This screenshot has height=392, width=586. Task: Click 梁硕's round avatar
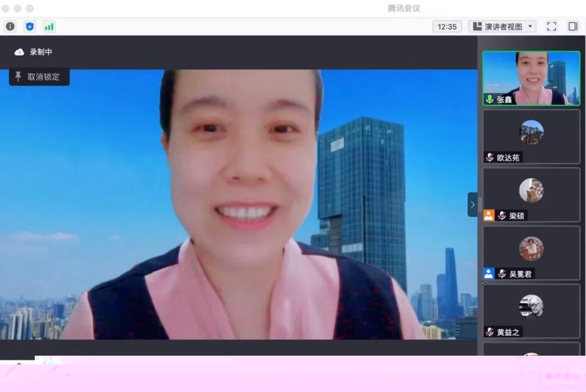[x=531, y=190]
